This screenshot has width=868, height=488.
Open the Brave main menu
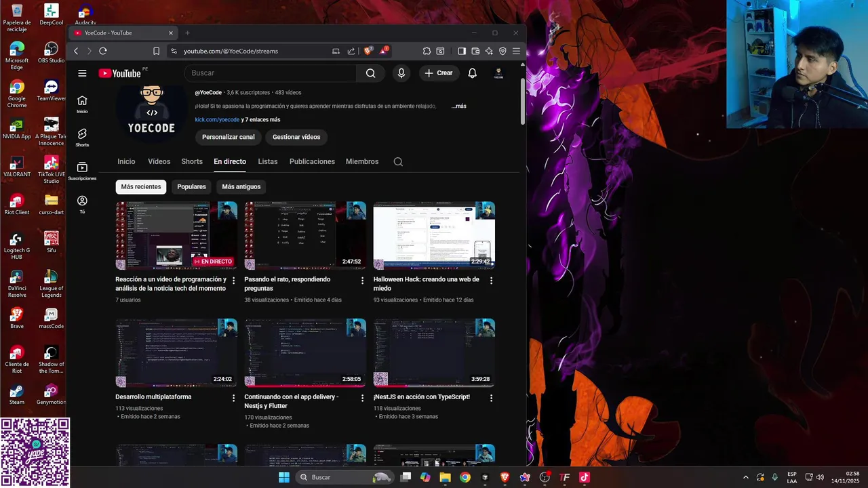[516, 51]
